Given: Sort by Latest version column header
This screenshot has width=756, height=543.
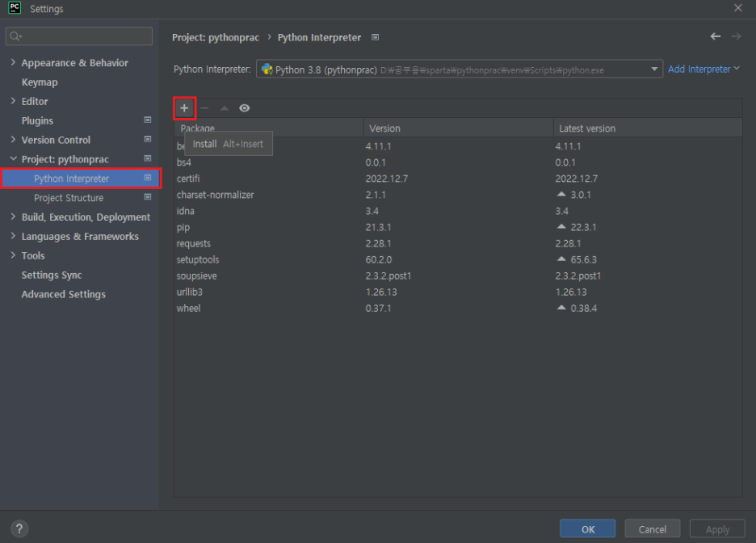Looking at the screenshot, I should tap(648, 128).
